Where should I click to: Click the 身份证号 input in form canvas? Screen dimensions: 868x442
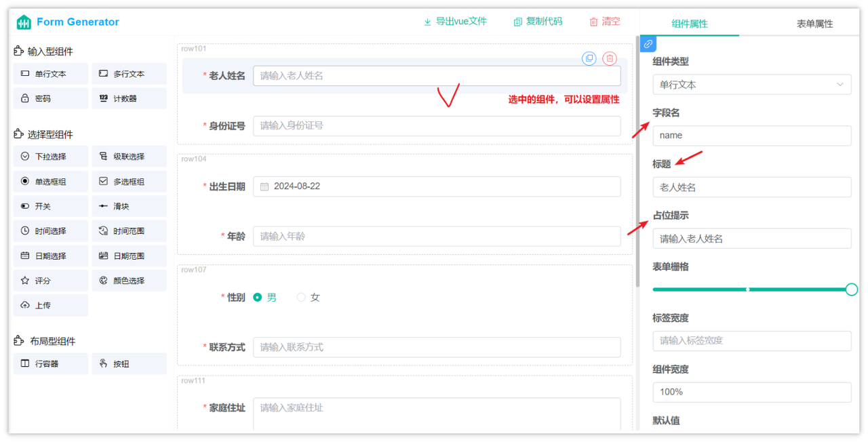437,125
